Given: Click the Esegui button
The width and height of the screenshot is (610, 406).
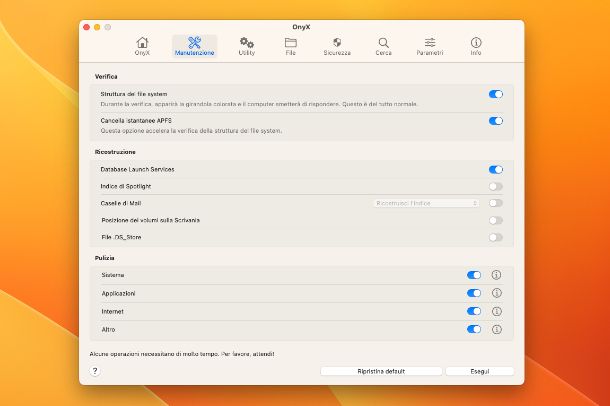Looking at the screenshot, I should [480, 371].
